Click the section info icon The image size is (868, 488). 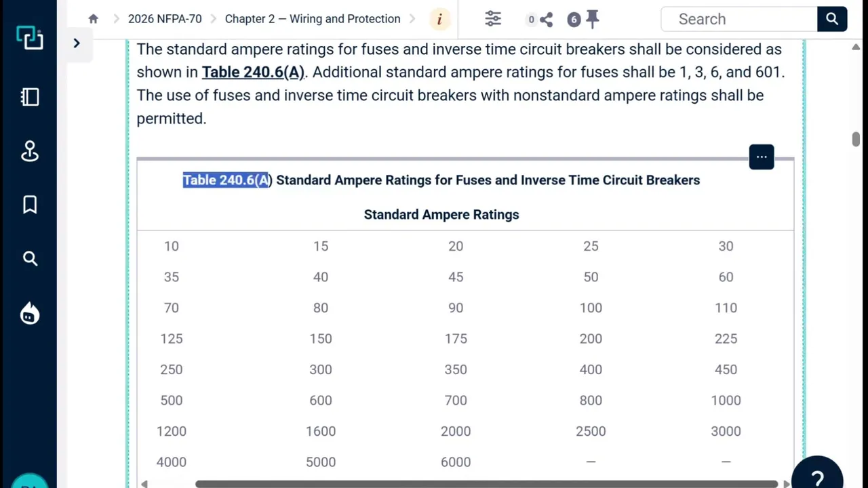click(x=439, y=19)
